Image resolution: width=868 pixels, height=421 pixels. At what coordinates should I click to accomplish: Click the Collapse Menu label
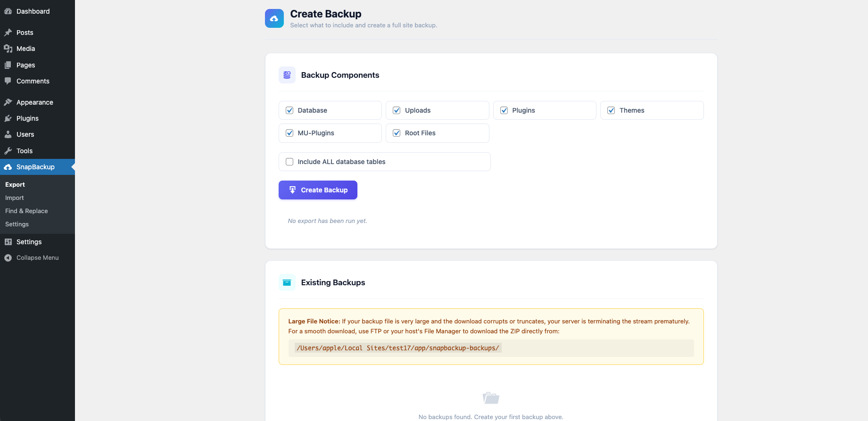38,258
